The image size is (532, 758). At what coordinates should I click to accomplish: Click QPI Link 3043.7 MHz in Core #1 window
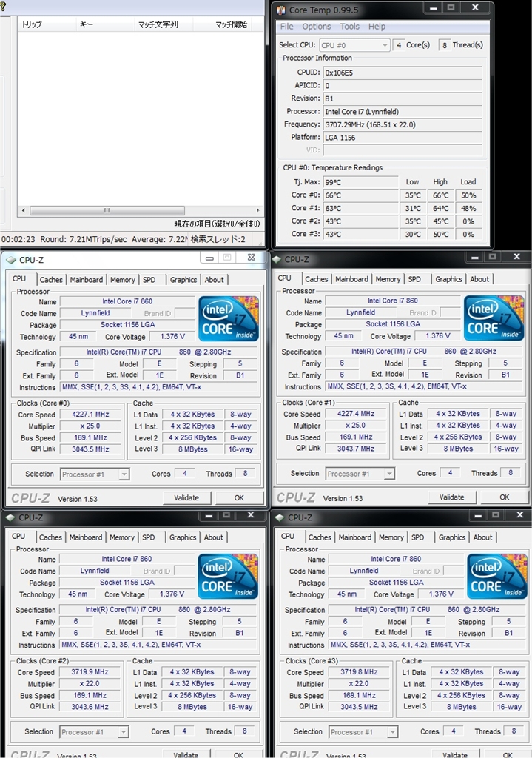click(356, 449)
